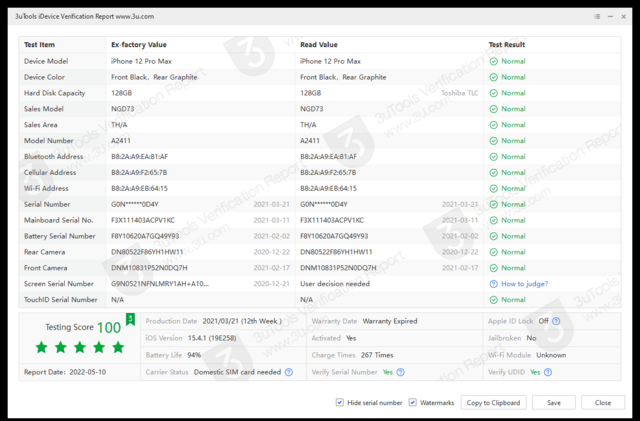640x421 pixels.
Task: Click green check icon in Bluetooth Address row
Action: click(x=493, y=157)
